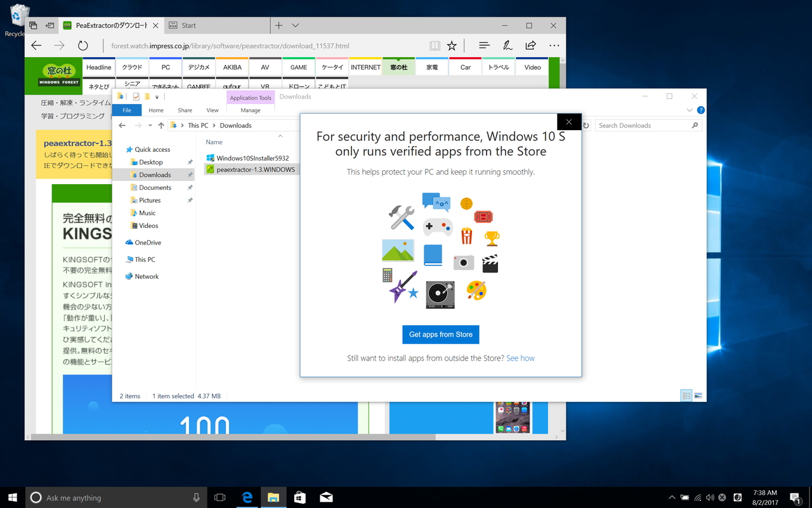Click the Edge address bar URL
This screenshot has height=508, width=812.
(230, 46)
